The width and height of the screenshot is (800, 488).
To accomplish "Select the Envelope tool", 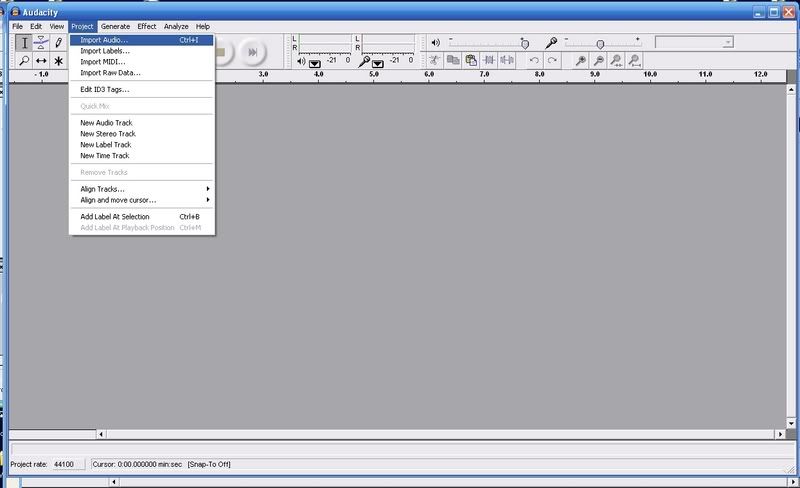I will 42,43.
